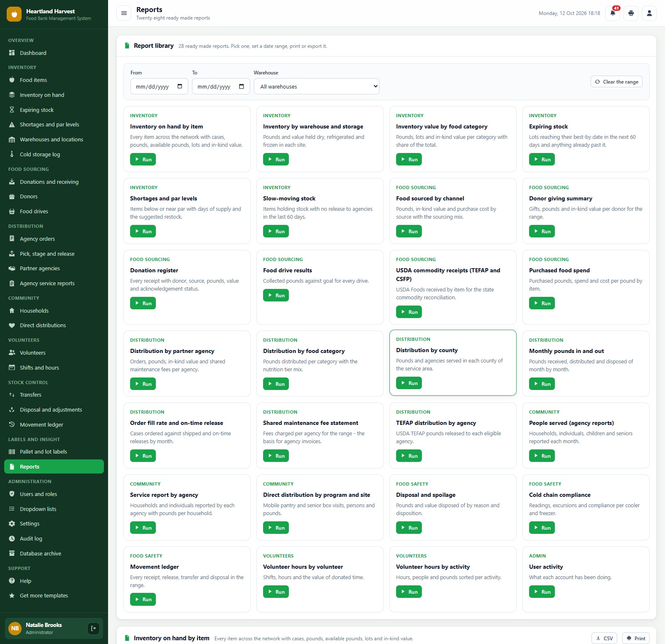Open notifications bell with 41 badge
665x644 pixels.
(613, 13)
